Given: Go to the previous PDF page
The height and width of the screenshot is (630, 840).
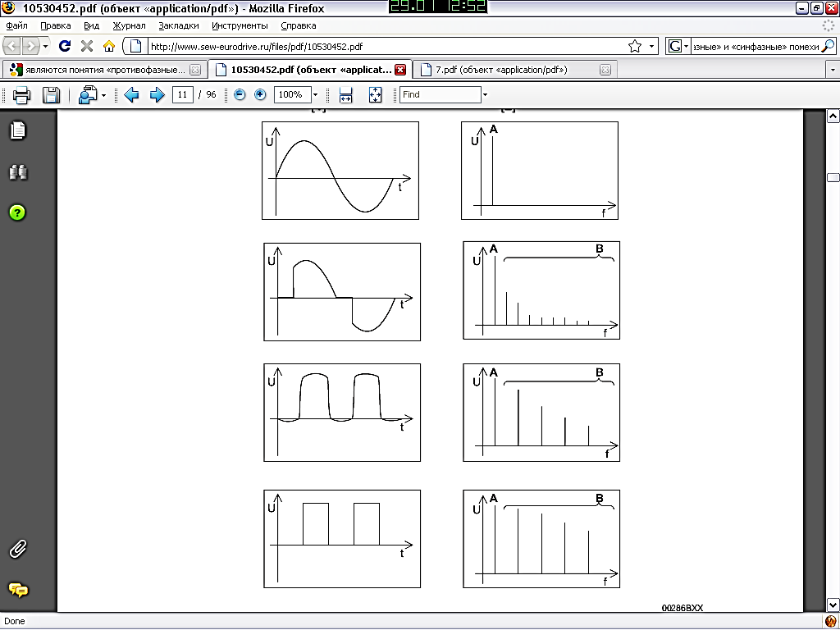Looking at the screenshot, I should [131, 95].
